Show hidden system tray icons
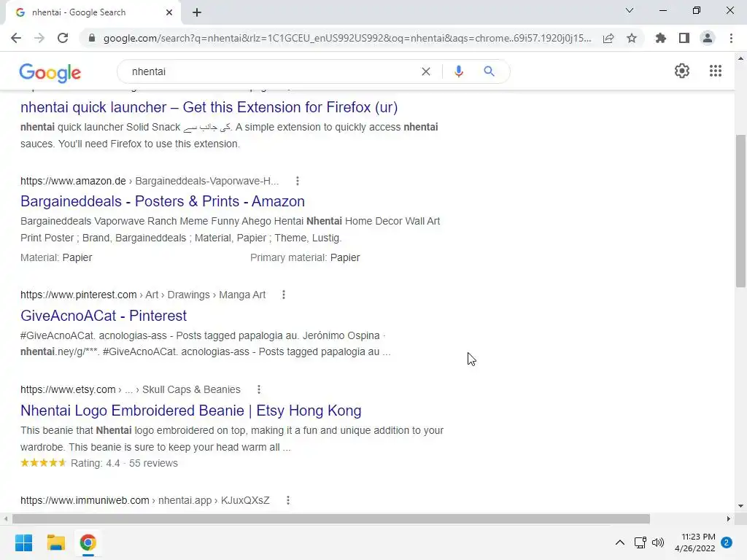 (x=620, y=542)
